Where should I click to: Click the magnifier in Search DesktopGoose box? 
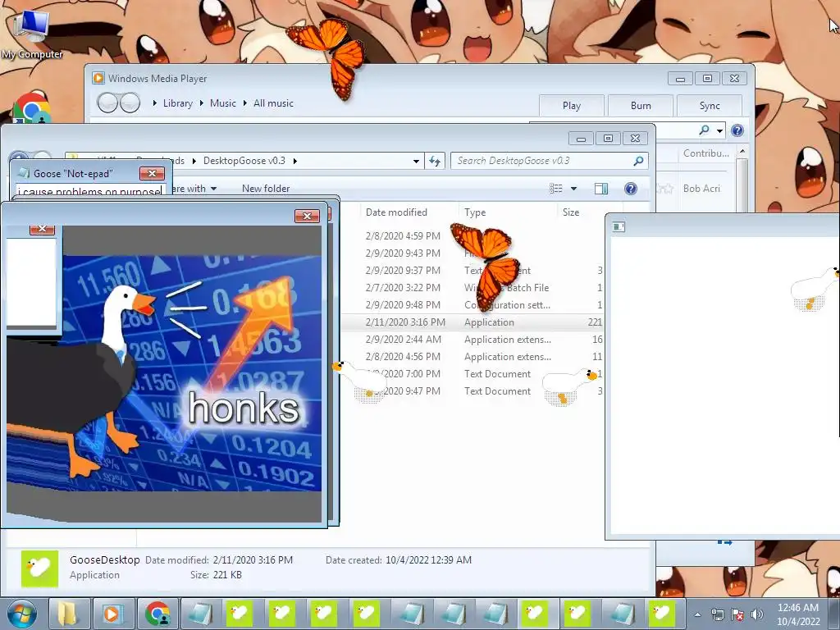[x=638, y=161]
